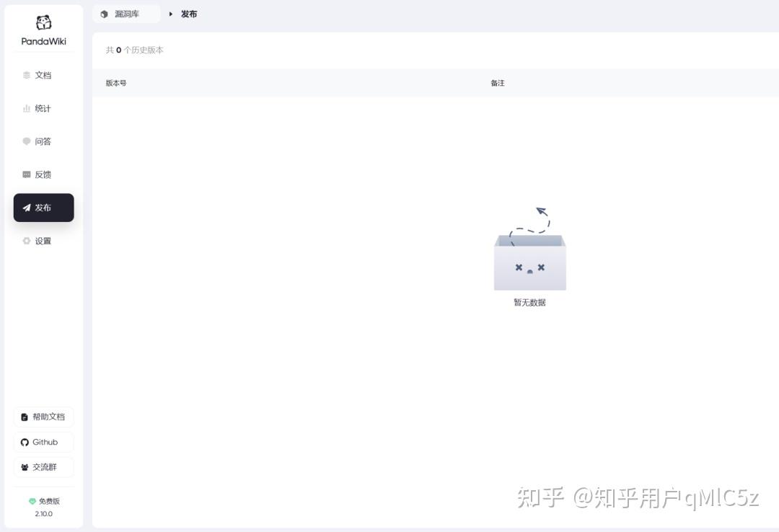Select the 发布 breadcrumb title
The height and width of the screenshot is (532, 779).
[189, 14]
